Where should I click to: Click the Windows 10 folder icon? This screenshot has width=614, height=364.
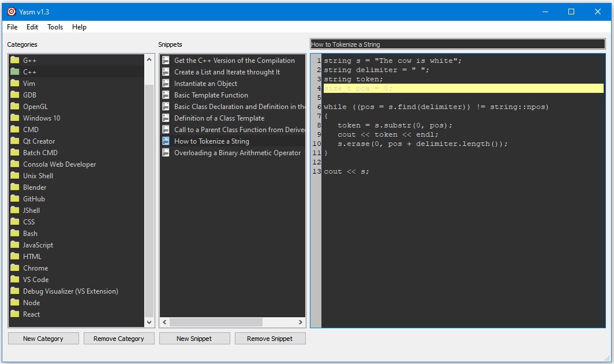(x=15, y=118)
